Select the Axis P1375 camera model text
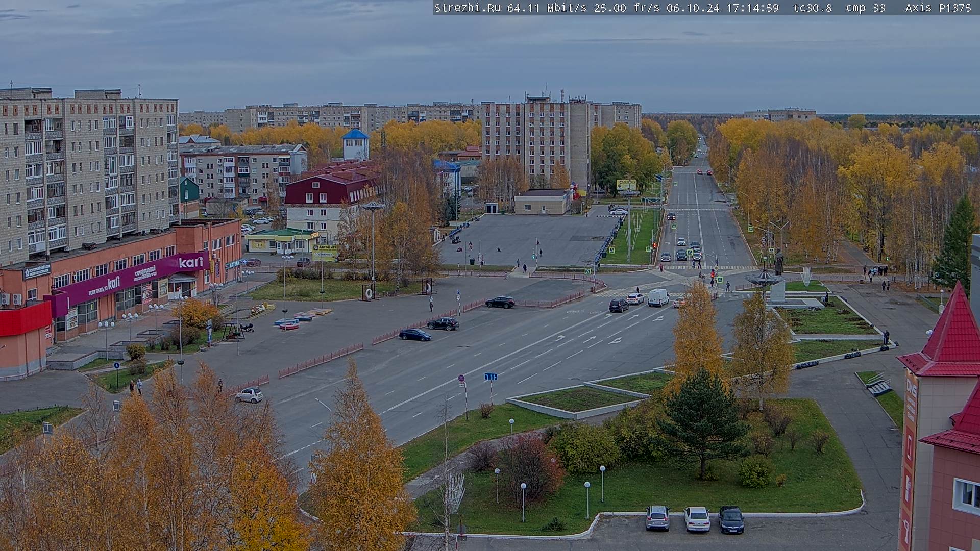 coord(938,8)
